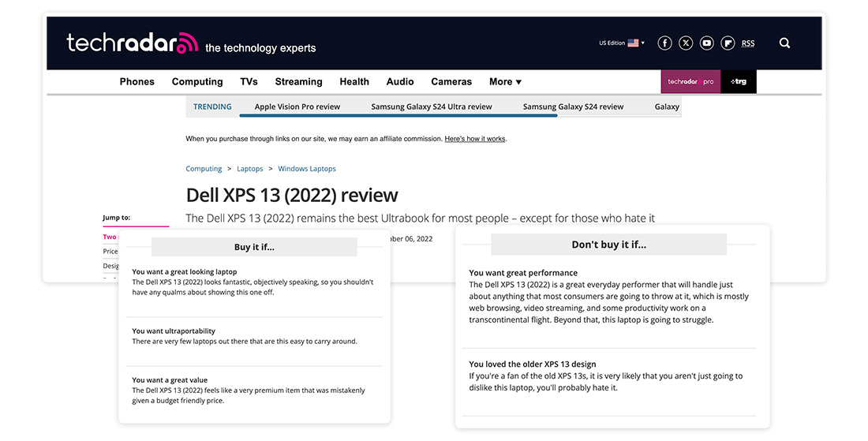Viewport: 868px width, 441px height.
Task: Go to TechRadar Pro button
Action: pos(691,82)
